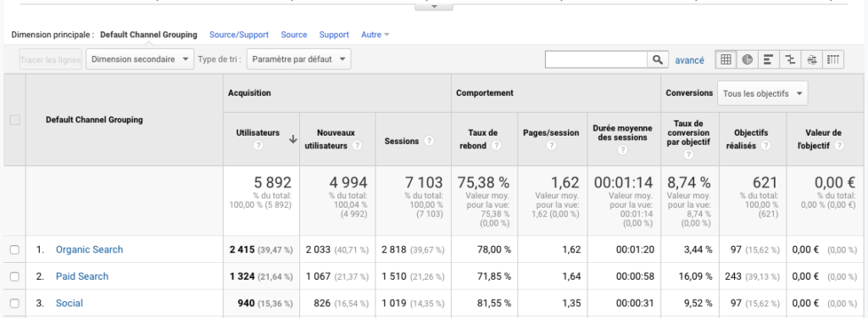Viewport: 868px width, 318px height.
Task: Click the Conversions group header label
Action: [689, 93]
